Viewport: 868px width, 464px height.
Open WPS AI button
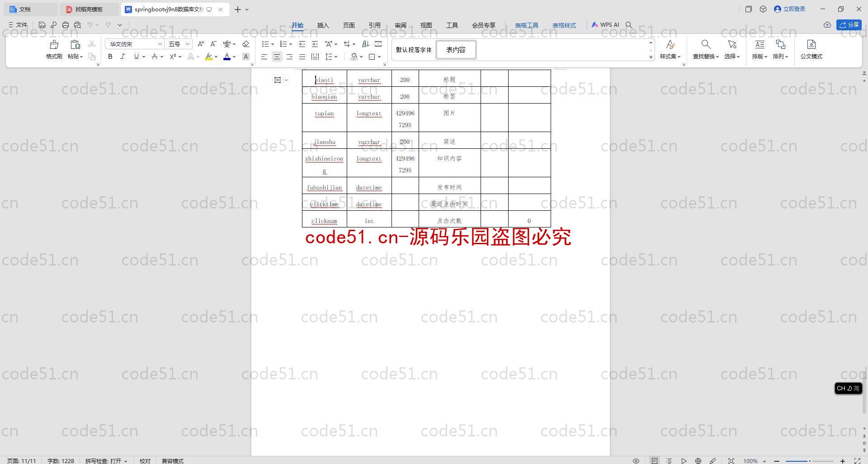[x=605, y=25]
